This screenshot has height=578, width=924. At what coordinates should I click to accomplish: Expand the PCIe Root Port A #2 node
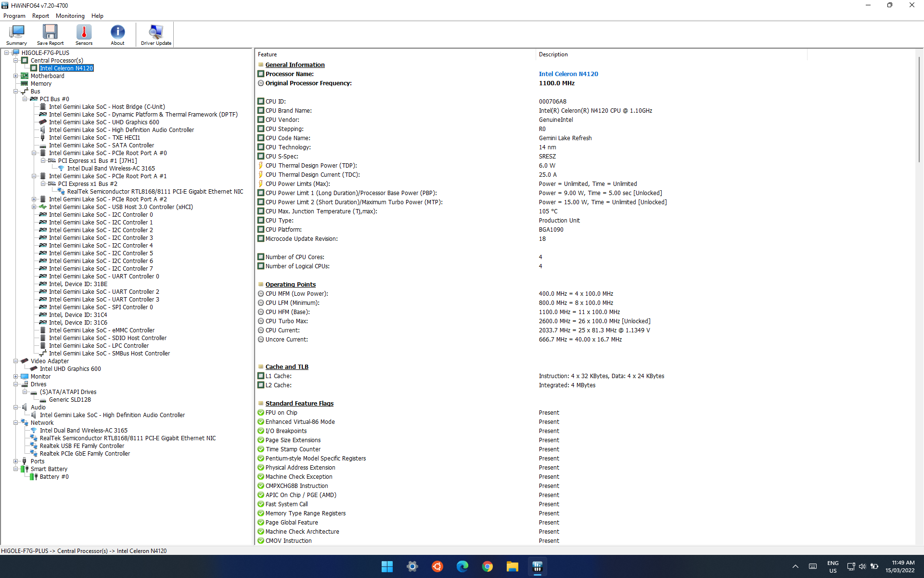(34, 199)
